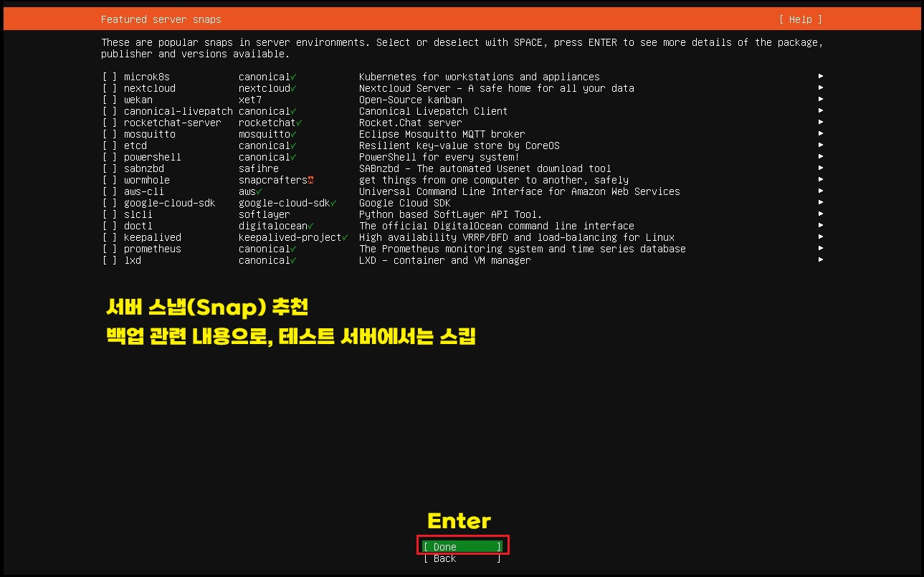Go back with the Back button

462,558
